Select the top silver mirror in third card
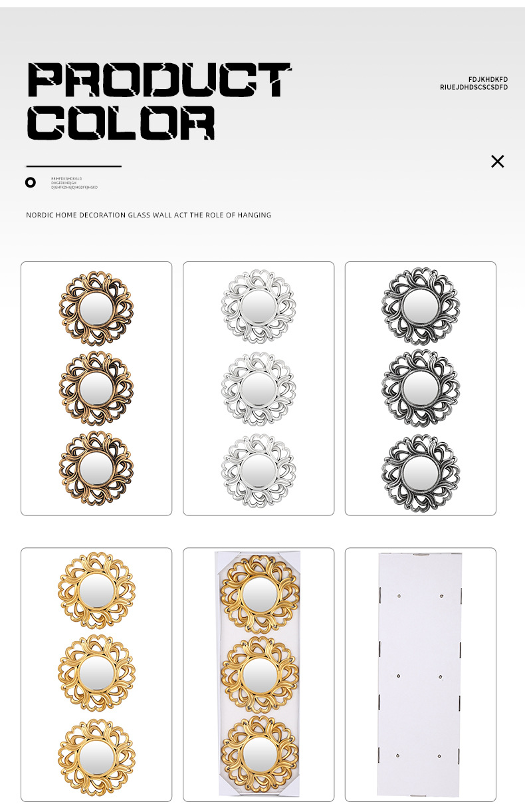The height and width of the screenshot is (812, 525). coord(421,305)
